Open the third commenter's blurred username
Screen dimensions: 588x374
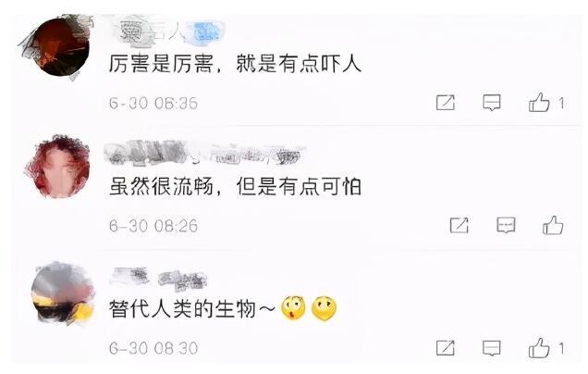pyautogui.click(x=158, y=280)
